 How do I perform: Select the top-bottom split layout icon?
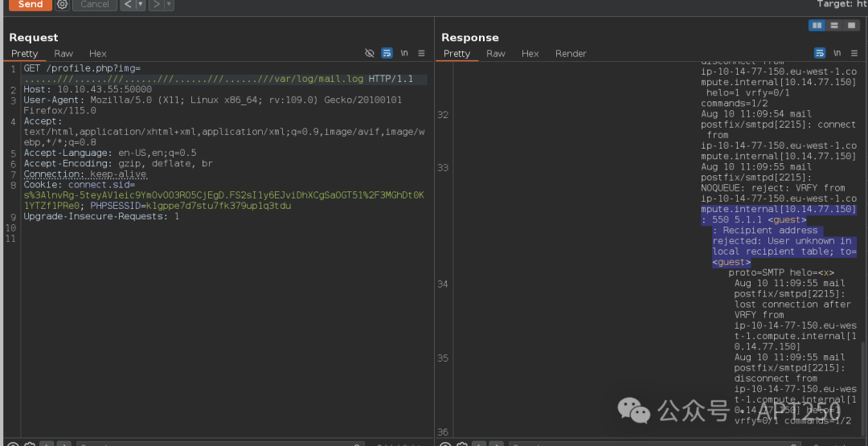[x=834, y=26]
